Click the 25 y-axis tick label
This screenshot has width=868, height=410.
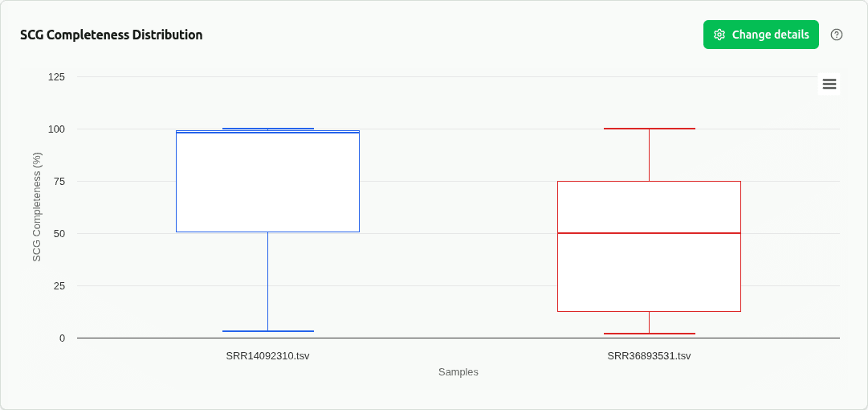[59, 286]
